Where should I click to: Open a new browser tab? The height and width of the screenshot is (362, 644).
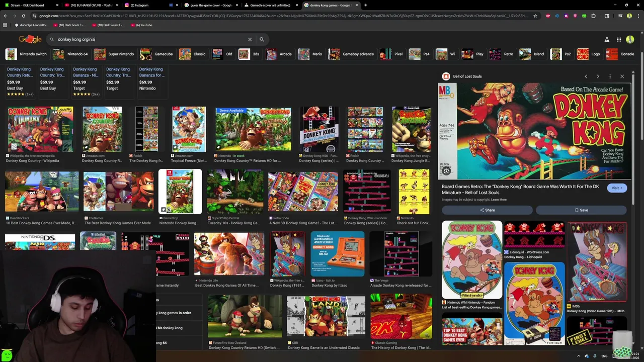coord(365,5)
